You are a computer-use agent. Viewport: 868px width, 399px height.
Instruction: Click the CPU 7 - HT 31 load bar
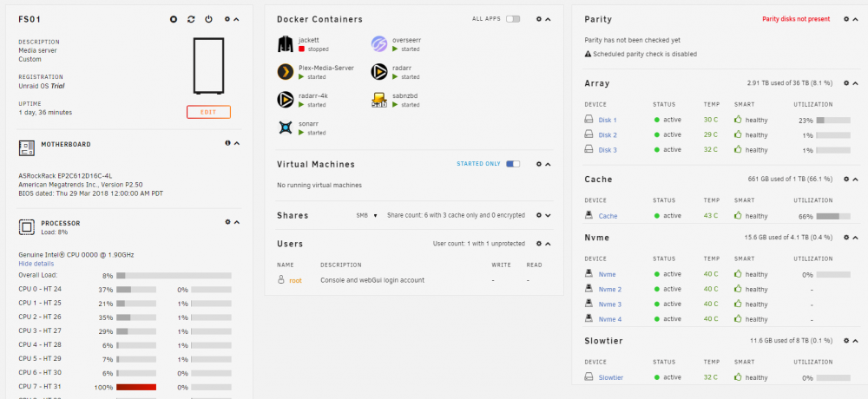pos(136,388)
